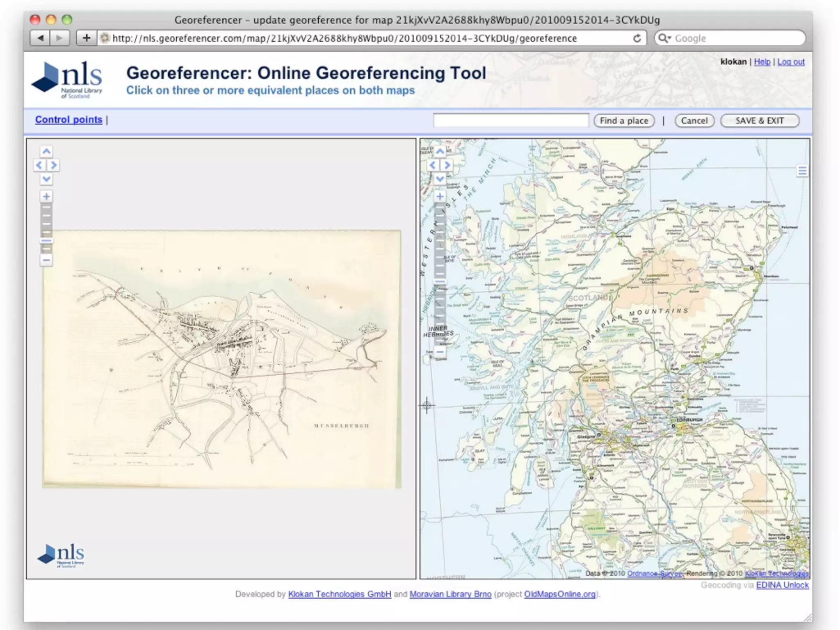
Task: Open layer switcher on the reference map
Action: (x=802, y=171)
